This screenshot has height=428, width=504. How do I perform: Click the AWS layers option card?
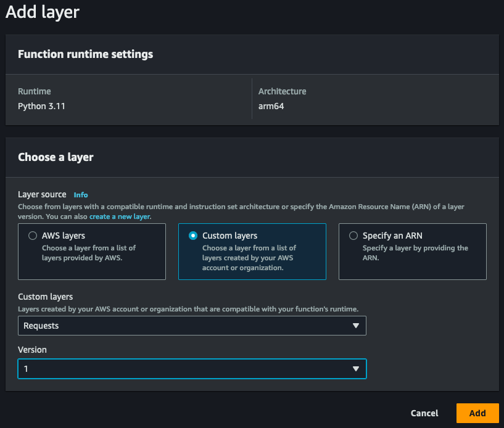pyautogui.click(x=91, y=252)
